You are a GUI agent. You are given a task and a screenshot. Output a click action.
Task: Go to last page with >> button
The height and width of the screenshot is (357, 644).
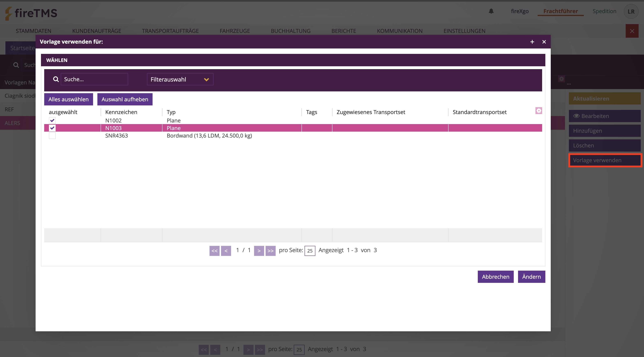[270, 251]
